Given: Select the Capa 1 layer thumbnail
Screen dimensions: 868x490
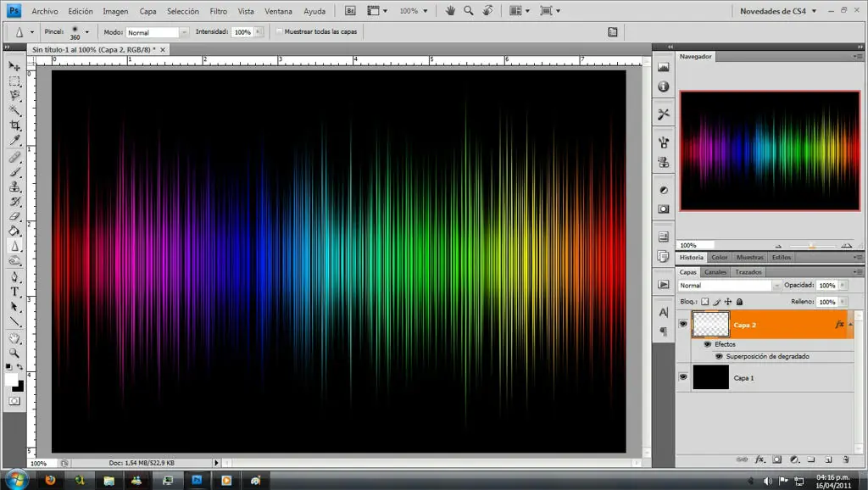Looking at the screenshot, I should [x=710, y=377].
